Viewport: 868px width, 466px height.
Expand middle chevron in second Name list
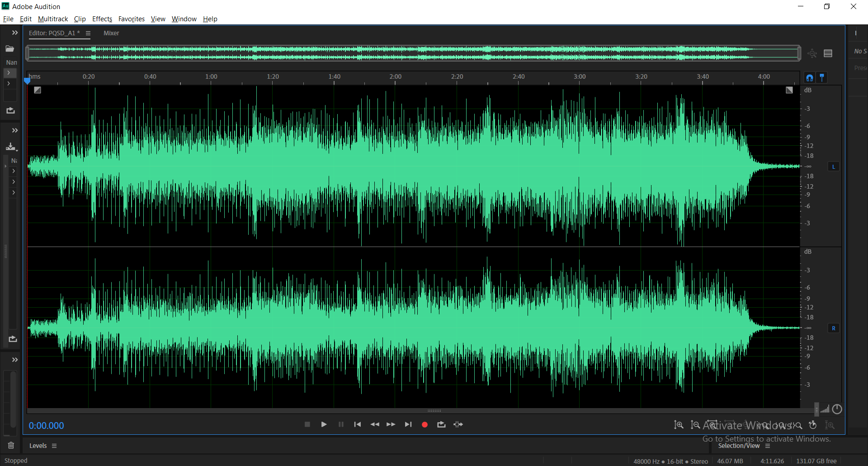coord(14,182)
